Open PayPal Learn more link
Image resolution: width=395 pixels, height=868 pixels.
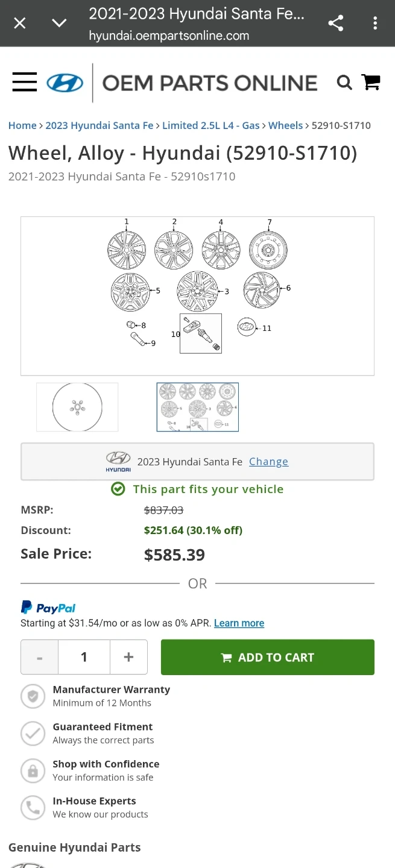[x=239, y=623]
